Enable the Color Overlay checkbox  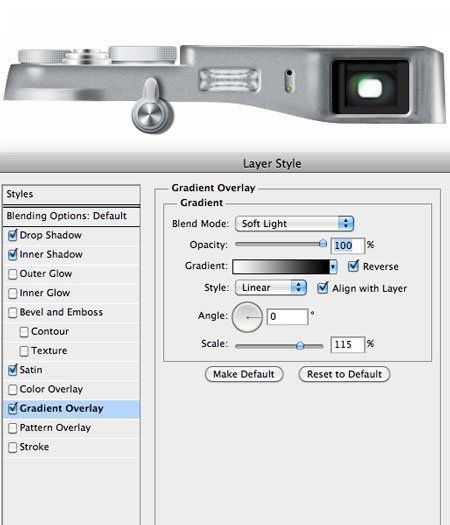point(13,389)
